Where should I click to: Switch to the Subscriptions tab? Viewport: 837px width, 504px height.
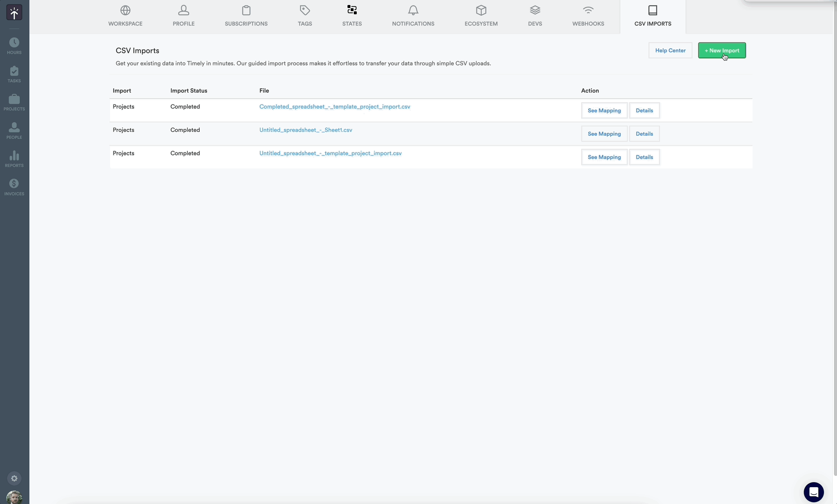pyautogui.click(x=246, y=16)
